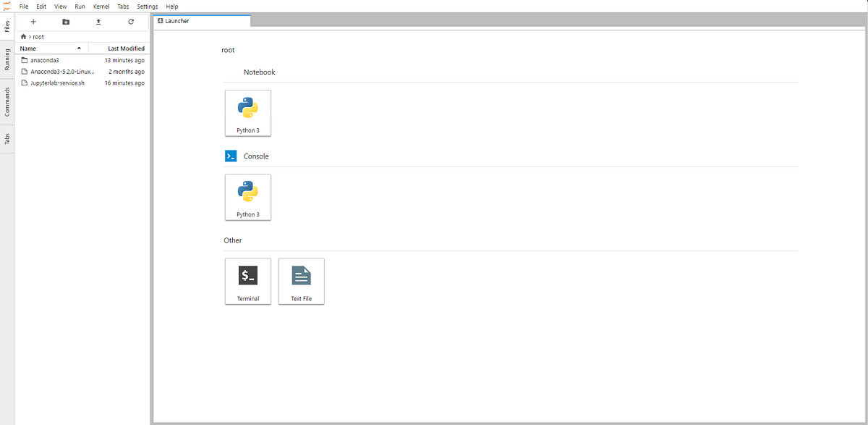Create a new folder in the file browser
This screenshot has height=425, width=868.
point(66,22)
